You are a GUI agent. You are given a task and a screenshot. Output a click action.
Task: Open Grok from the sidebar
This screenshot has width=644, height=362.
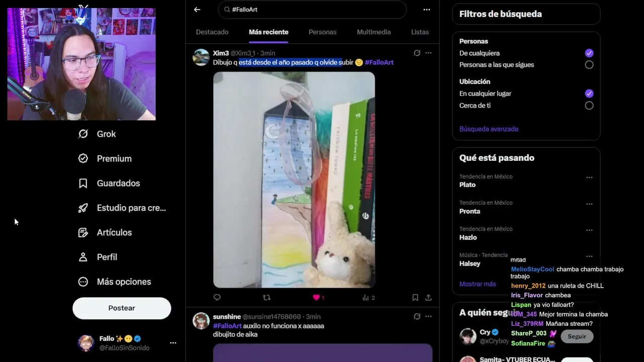(97, 134)
